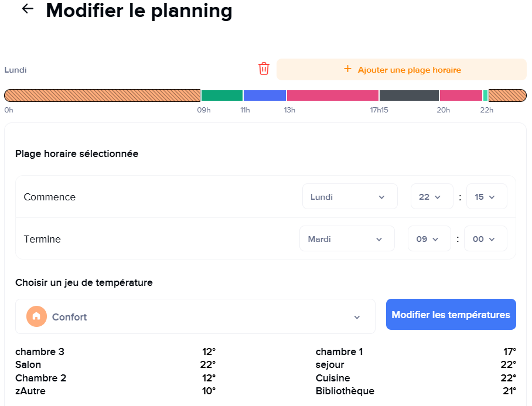Click Modifier les températures button

tap(451, 315)
